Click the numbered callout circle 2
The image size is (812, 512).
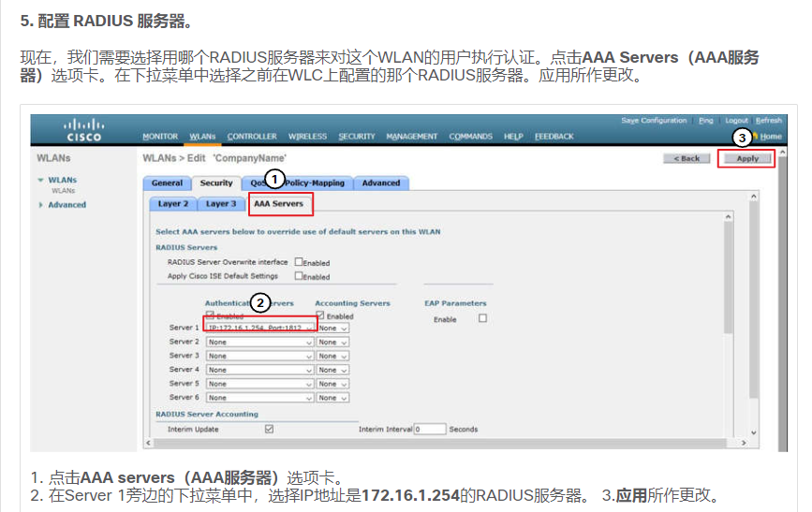pos(261,302)
